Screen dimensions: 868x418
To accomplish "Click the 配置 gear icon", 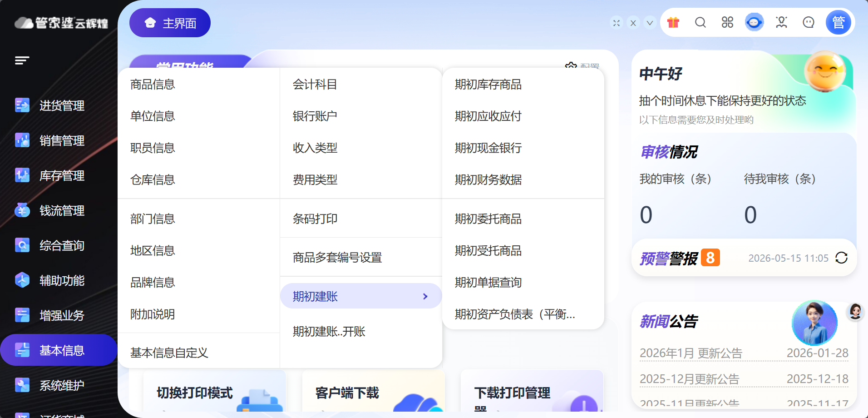I will click(571, 65).
